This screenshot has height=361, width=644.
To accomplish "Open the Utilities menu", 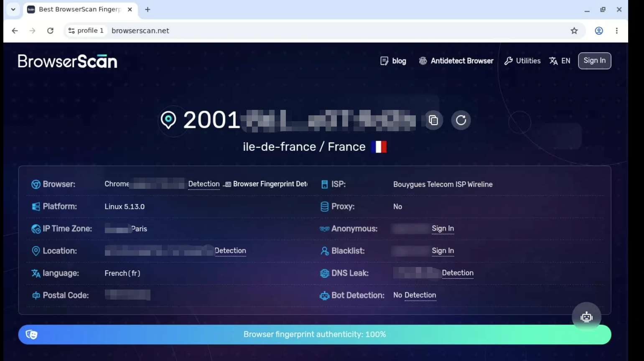I will [522, 61].
